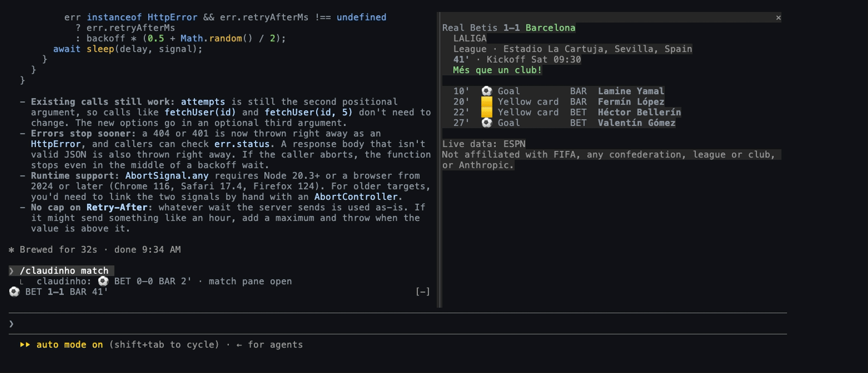
Task: Focus the empty prompt input line
Action: (x=398, y=324)
